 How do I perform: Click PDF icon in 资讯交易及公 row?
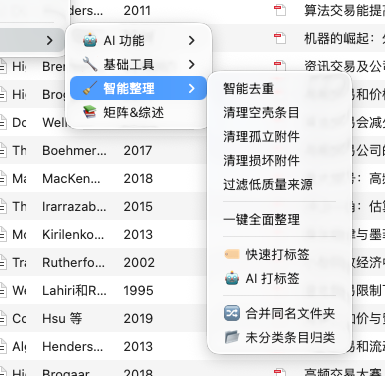pyautogui.click(x=280, y=65)
